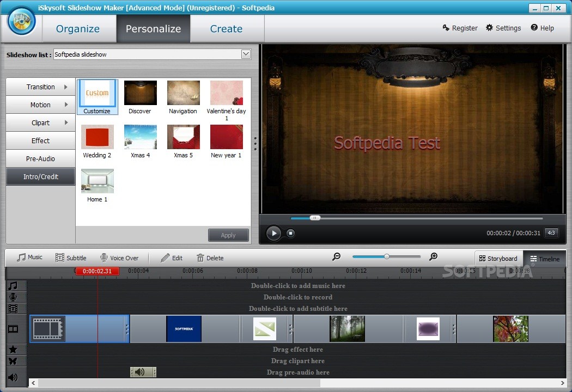Viewport: 572px width, 392px height.
Task: Switch to the Organize tab
Action: (x=78, y=29)
